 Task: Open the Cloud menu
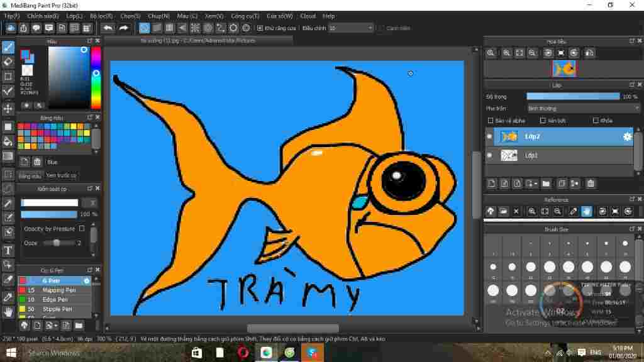click(x=308, y=16)
